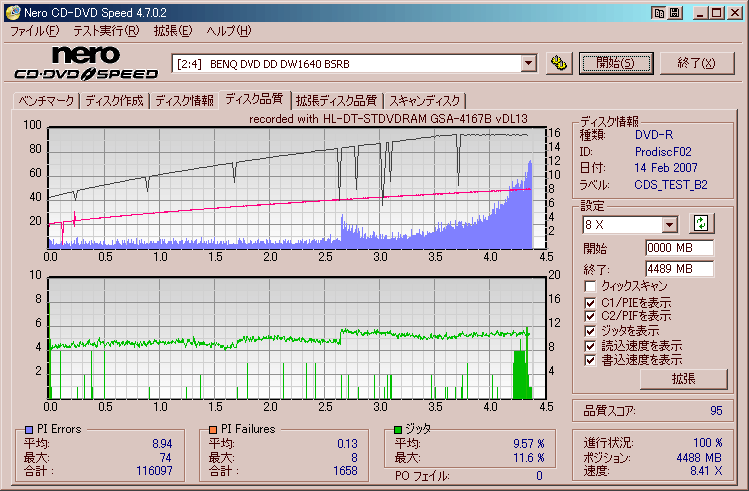Open the ファイル(F) menu
The width and height of the screenshot is (749, 491).
[34, 32]
